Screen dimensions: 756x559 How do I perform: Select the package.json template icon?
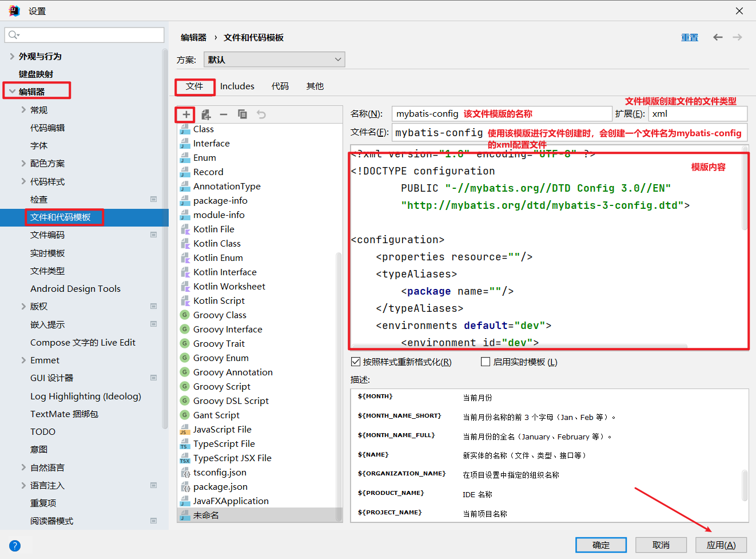coord(185,487)
